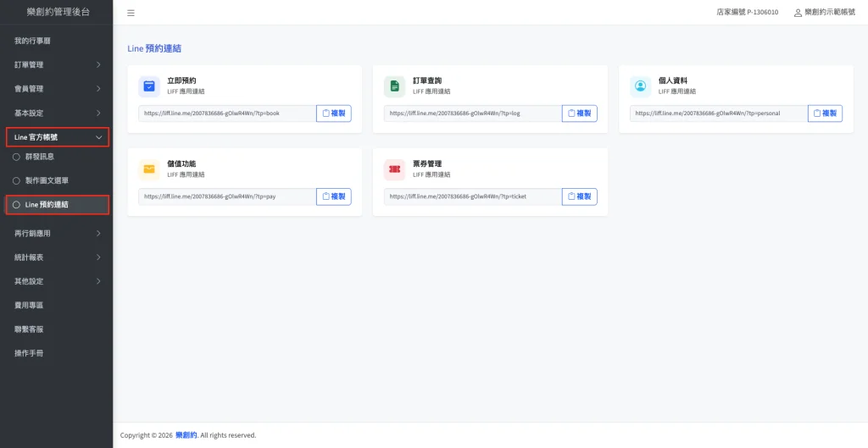The image size is (868, 448).
Task: Toggle the hamburger sidebar menu icon
Action: tap(131, 13)
